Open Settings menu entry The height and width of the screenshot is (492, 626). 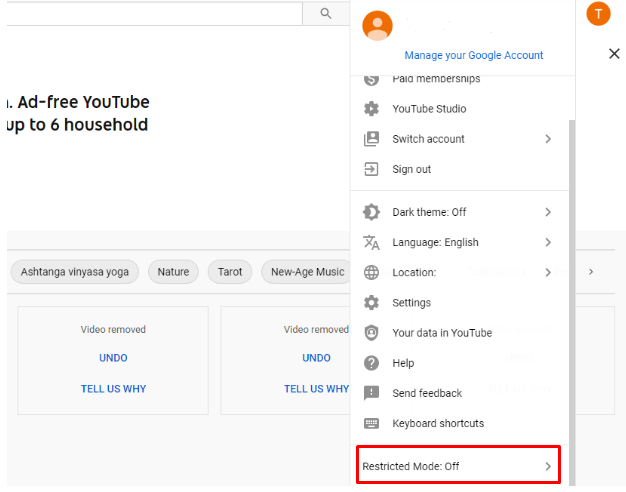[x=460, y=303]
